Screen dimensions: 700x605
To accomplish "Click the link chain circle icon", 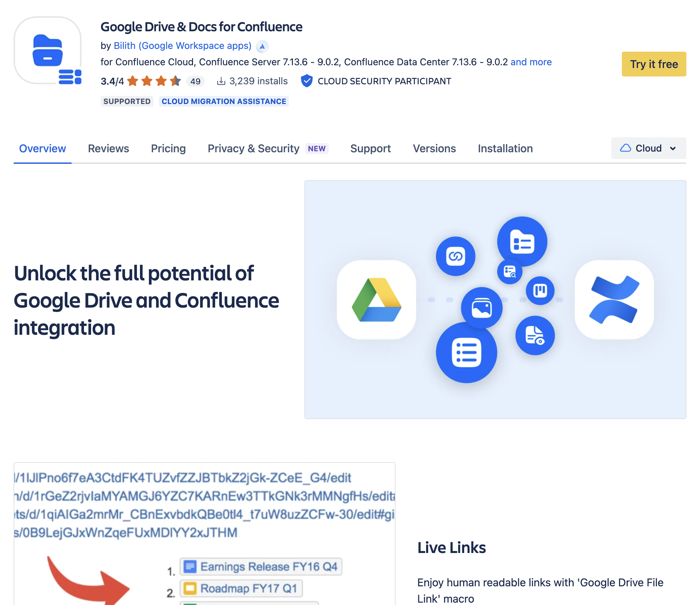I will pos(455,256).
